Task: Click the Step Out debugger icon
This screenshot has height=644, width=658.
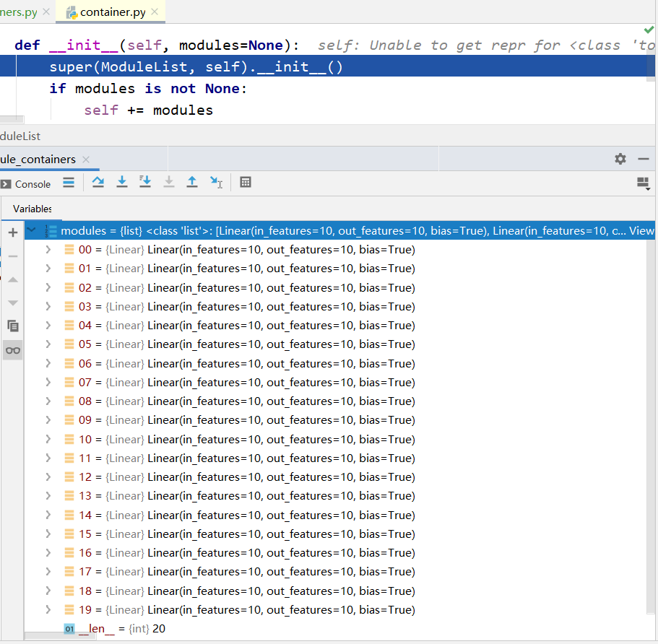Action: click(x=192, y=182)
